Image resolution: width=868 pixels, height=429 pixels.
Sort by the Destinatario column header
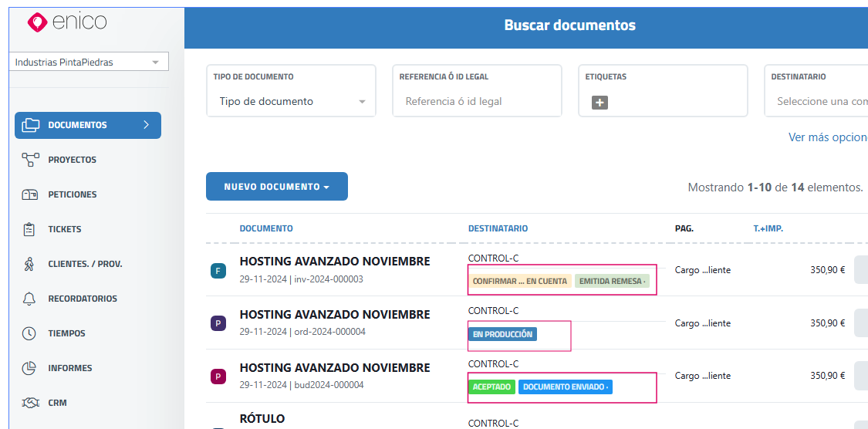coord(498,228)
